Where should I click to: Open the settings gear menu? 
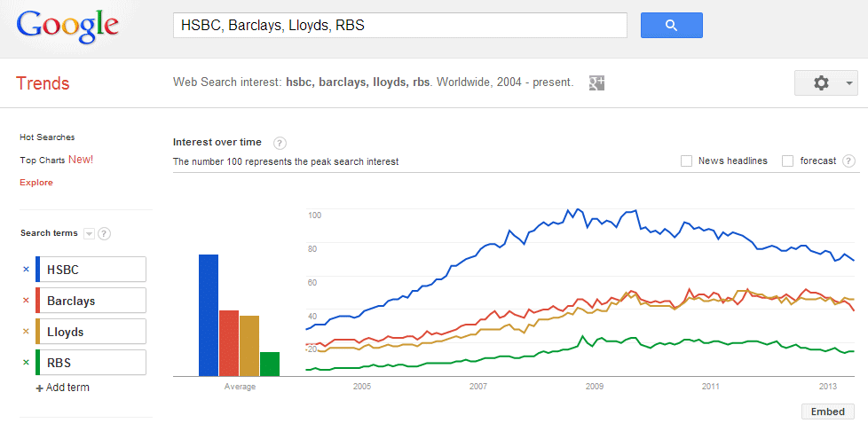pyautogui.click(x=821, y=83)
